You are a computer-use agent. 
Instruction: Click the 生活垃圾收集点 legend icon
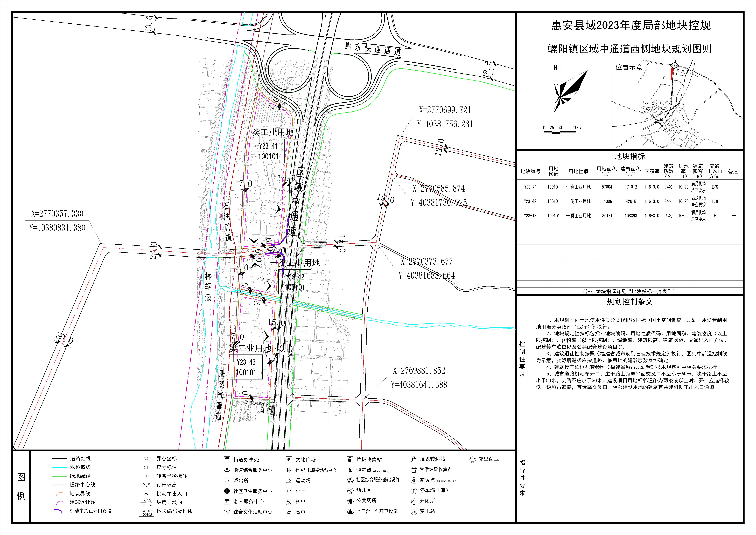point(414,470)
